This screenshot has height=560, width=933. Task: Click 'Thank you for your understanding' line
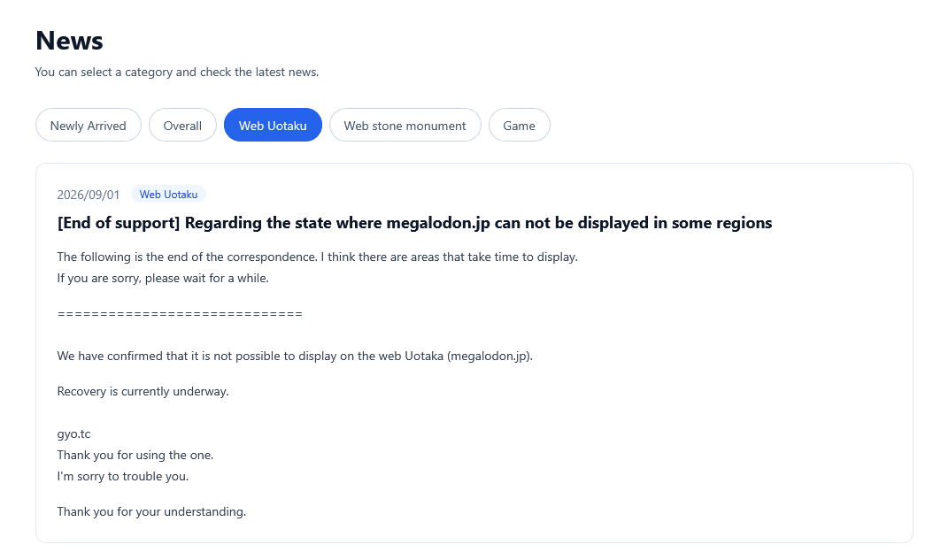click(151, 512)
